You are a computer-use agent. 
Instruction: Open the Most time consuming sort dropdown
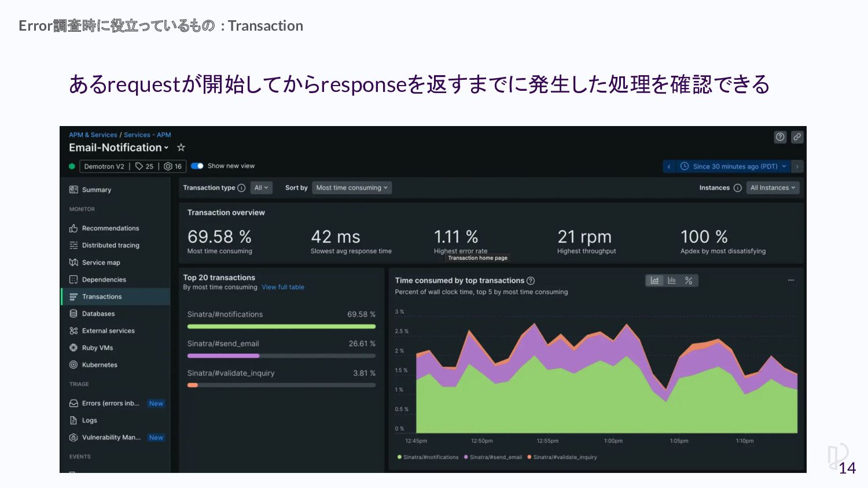352,188
